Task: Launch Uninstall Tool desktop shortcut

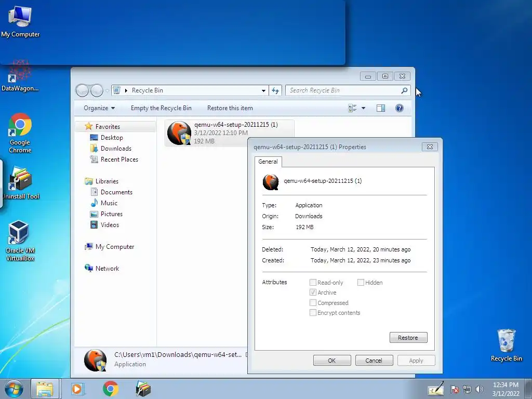Action: tap(20, 183)
